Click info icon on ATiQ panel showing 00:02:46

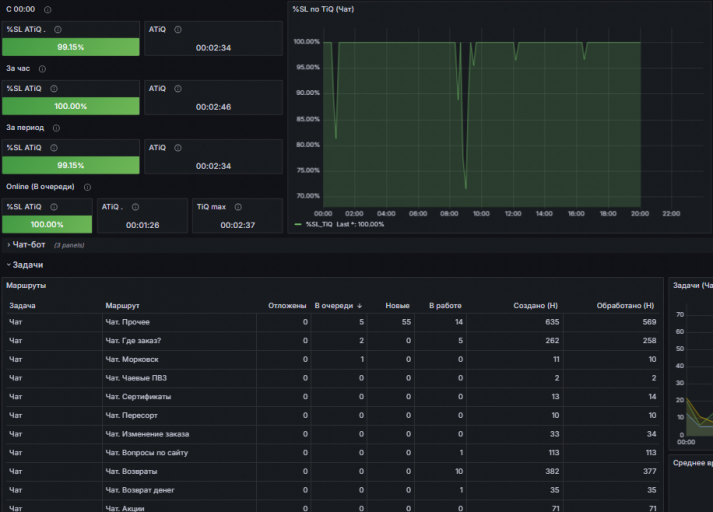pyautogui.click(x=178, y=89)
